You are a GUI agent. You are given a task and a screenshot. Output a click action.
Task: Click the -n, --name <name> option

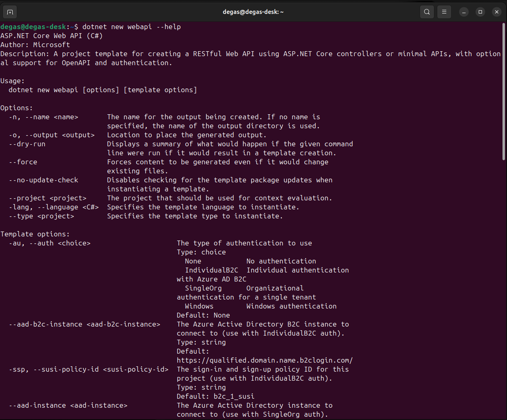click(43, 117)
